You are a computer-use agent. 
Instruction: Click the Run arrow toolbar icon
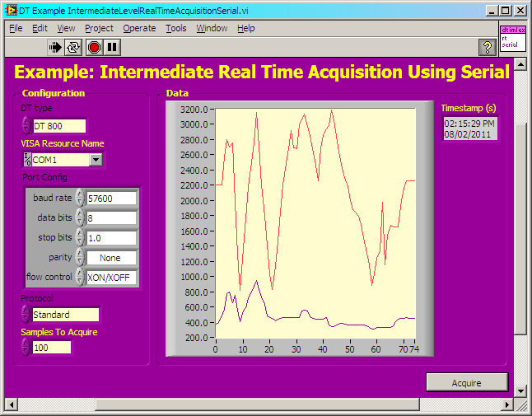pos(55,47)
